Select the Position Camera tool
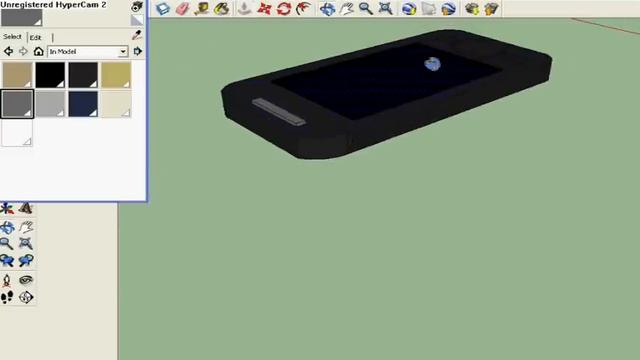 tap(7, 280)
